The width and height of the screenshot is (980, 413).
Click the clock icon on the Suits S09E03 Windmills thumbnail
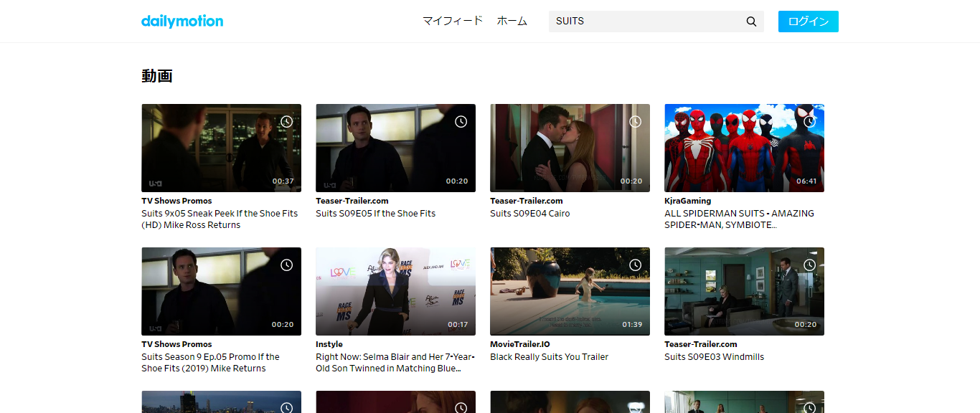click(x=809, y=265)
